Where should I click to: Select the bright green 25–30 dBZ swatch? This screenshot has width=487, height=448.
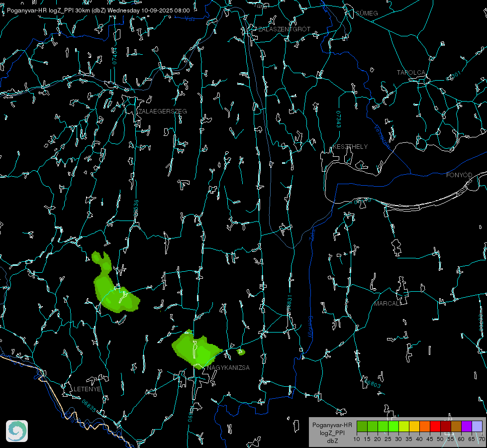pyautogui.click(x=393, y=427)
